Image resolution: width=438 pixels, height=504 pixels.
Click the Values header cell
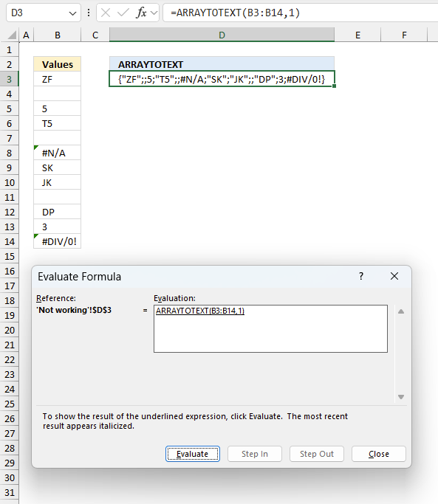point(58,64)
